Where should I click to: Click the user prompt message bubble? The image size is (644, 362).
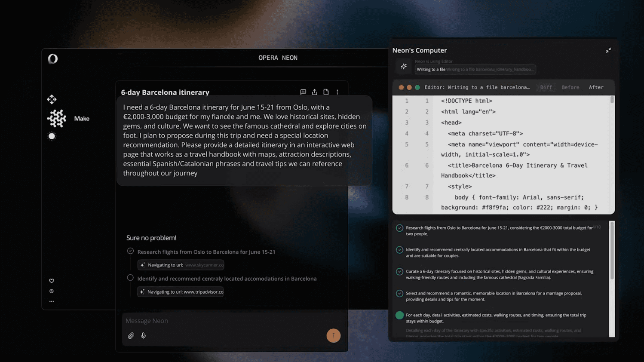pyautogui.click(x=244, y=140)
